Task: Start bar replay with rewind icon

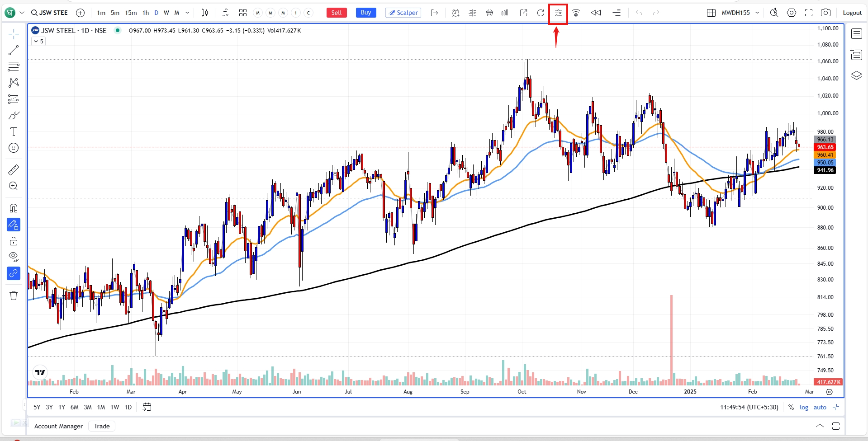Action: 596,13
